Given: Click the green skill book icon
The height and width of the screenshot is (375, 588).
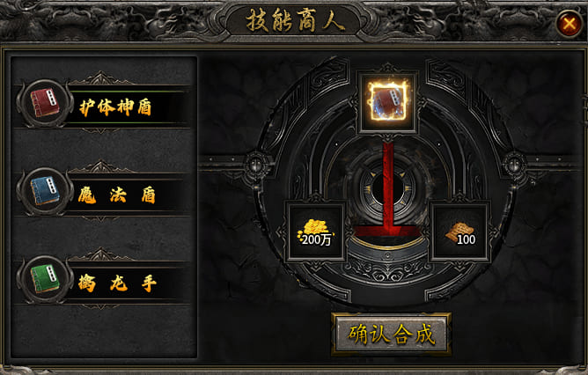Looking at the screenshot, I should pyautogui.click(x=45, y=279).
